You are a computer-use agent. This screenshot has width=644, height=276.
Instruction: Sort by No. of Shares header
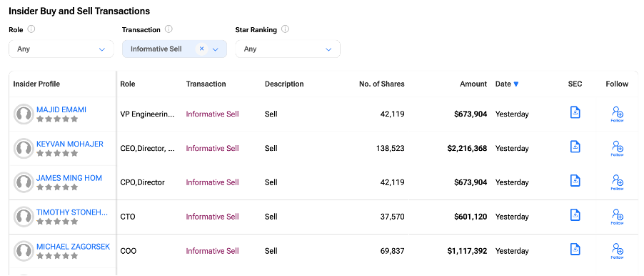(x=381, y=84)
